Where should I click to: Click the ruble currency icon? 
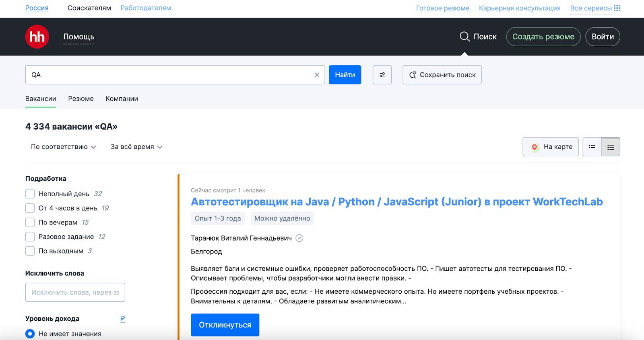point(123,319)
